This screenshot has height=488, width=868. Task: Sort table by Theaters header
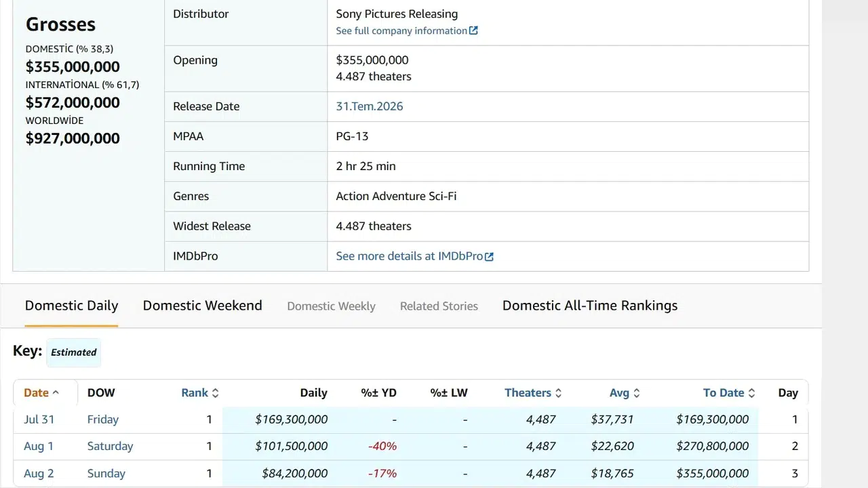pyautogui.click(x=528, y=393)
